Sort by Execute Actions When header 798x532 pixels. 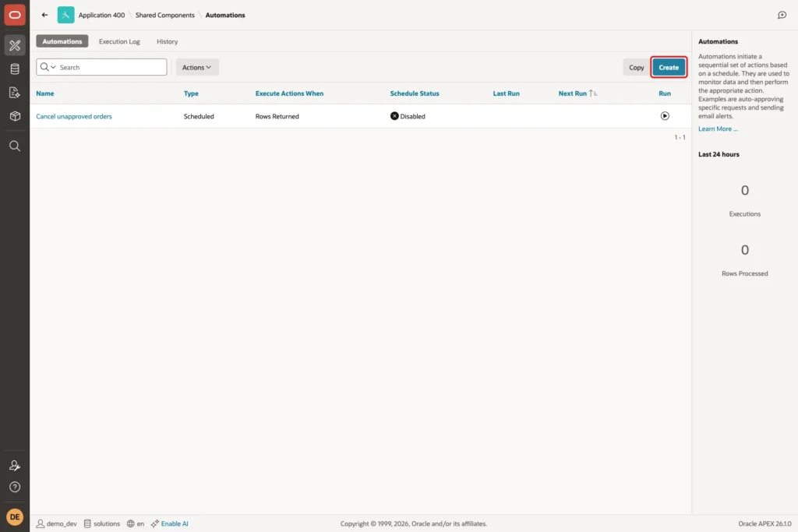289,93
